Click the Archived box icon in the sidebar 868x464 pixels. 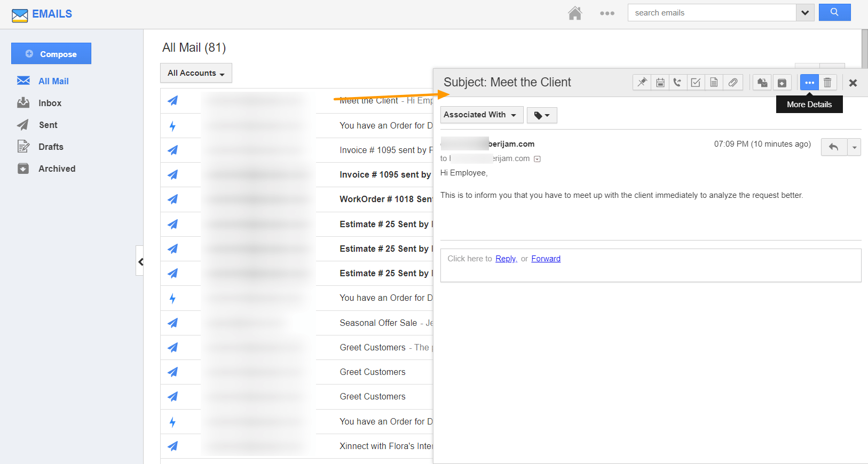[x=23, y=169]
